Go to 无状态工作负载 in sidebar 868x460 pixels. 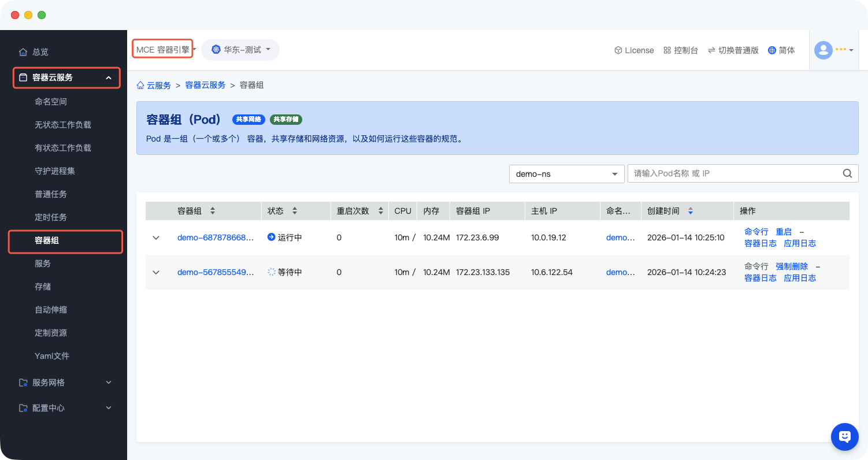63,125
